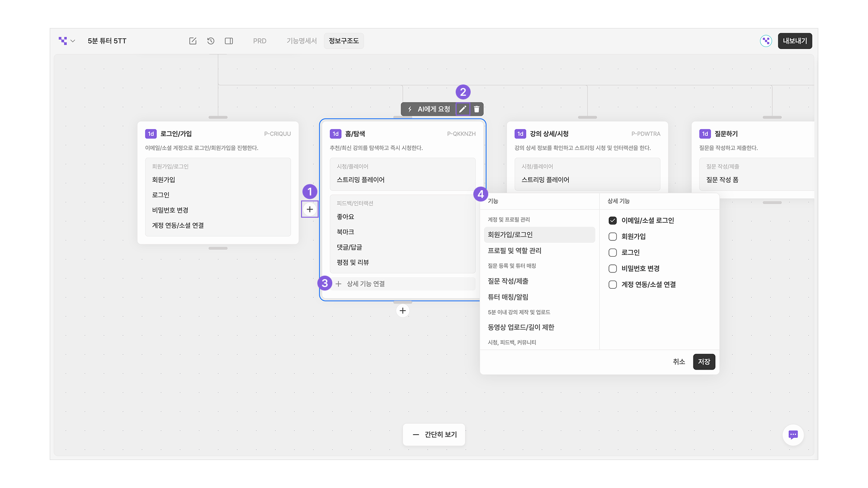Image resolution: width=868 pixels, height=488 pixels.
Task: Open the purple chat bubble icon
Action: pyautogui.click(x=793, y=435)
